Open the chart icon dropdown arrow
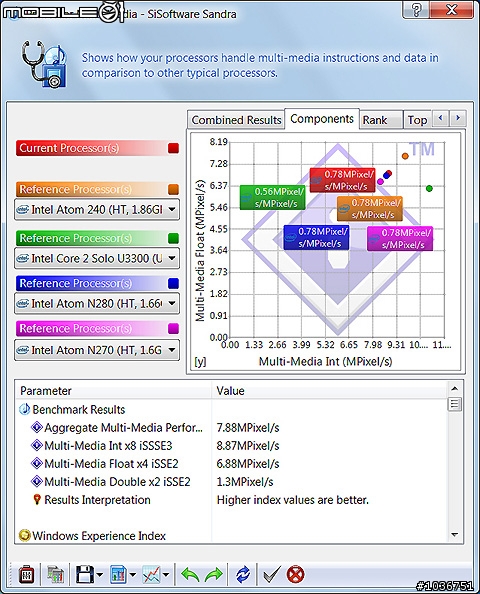The width and height of the screenshot is (480, 594). tap(166, 575)
